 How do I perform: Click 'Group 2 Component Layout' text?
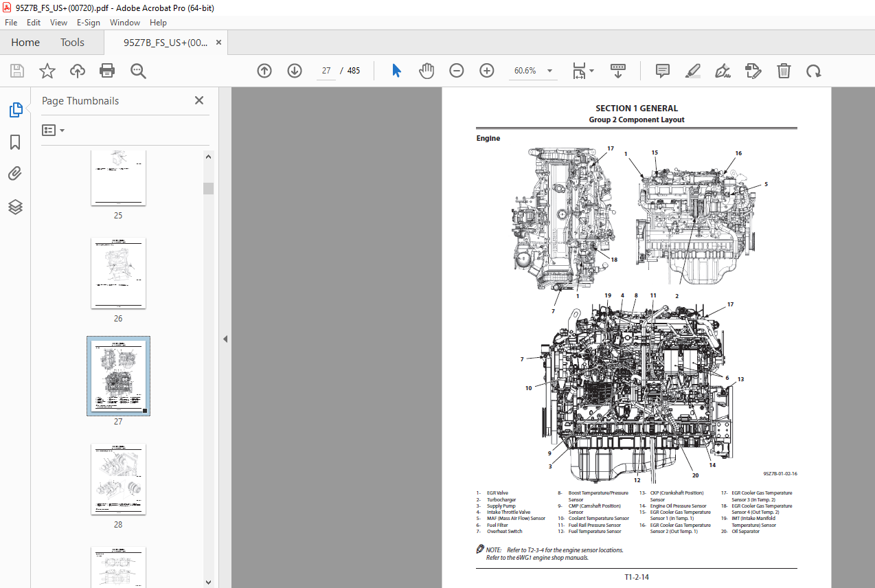(x=637, y=120)
